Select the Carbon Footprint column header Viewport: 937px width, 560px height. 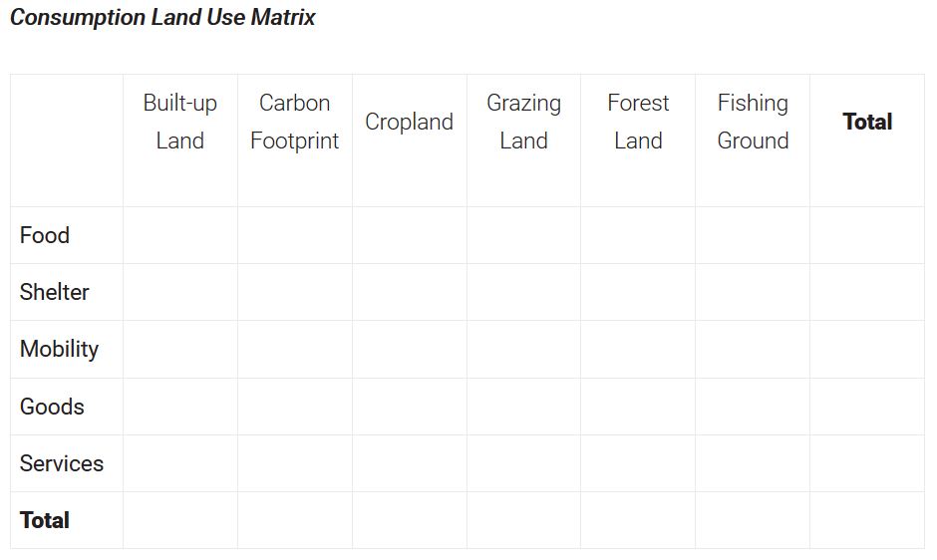[295, 122]
